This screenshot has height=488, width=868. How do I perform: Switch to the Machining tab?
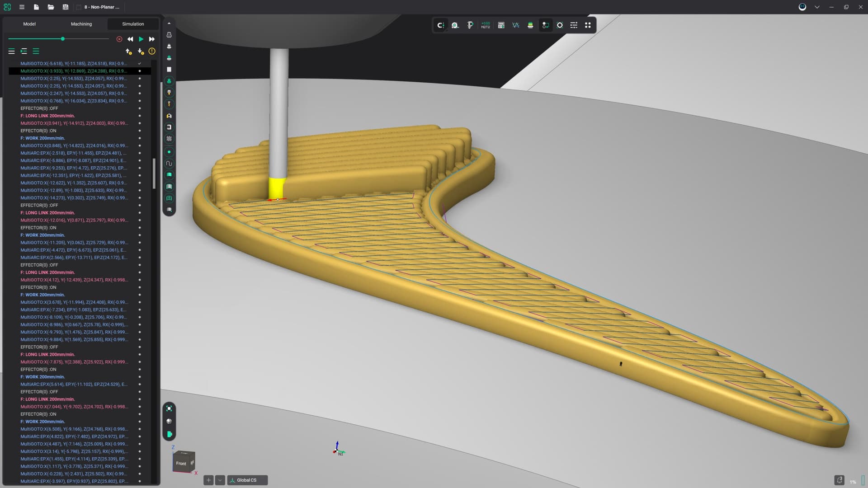[x=81, y=24]
